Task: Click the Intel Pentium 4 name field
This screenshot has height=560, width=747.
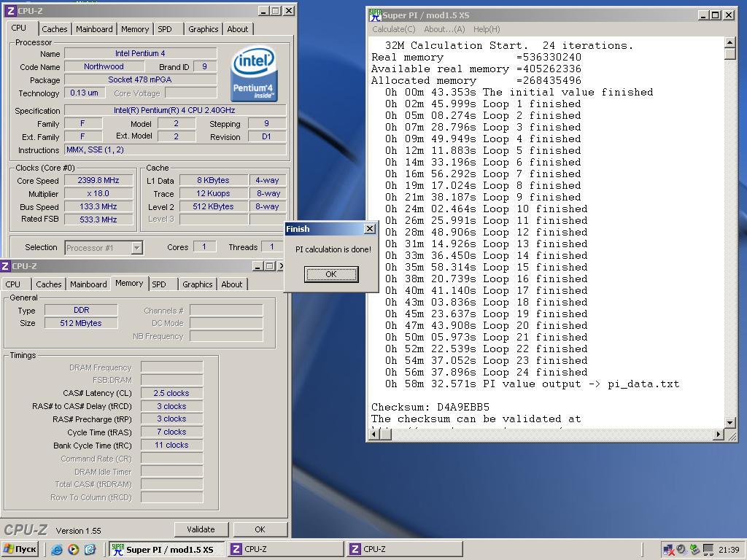Action: 141,53
